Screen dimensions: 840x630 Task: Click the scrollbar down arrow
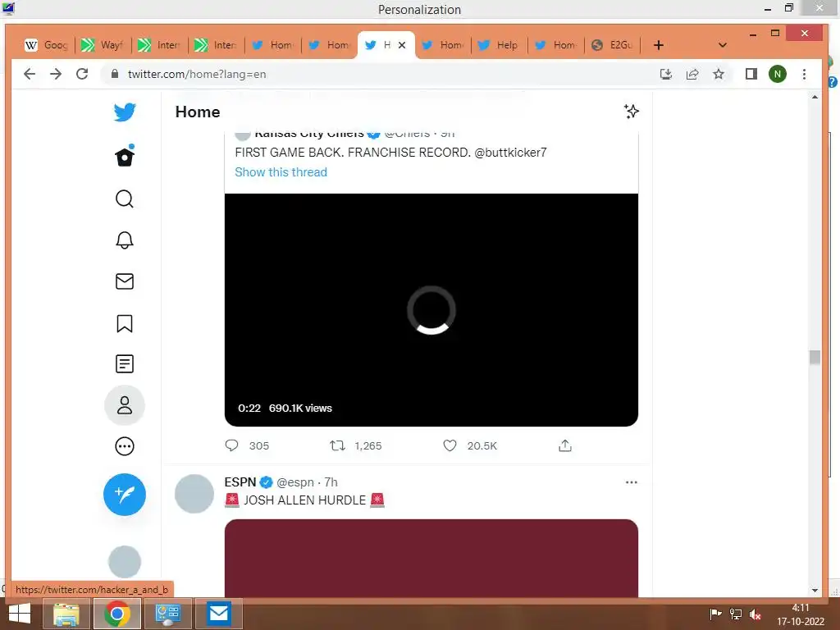tap(815, 591)
